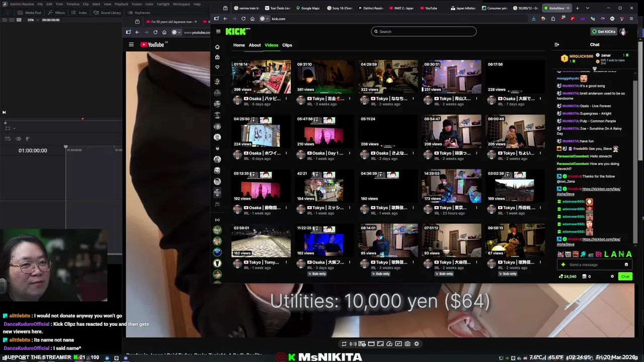The height and width of the screenshot is (362, 644).
Task: Open viewer overlay settings gear icon
Action: click(417, 344)
